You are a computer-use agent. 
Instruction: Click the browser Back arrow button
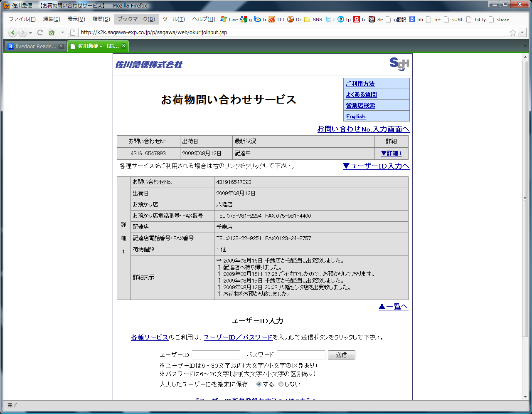tap(13, 32)
